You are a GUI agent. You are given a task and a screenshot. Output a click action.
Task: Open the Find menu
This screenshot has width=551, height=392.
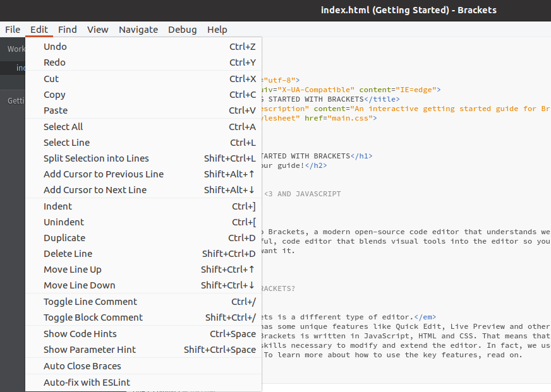tap(68, 30)
